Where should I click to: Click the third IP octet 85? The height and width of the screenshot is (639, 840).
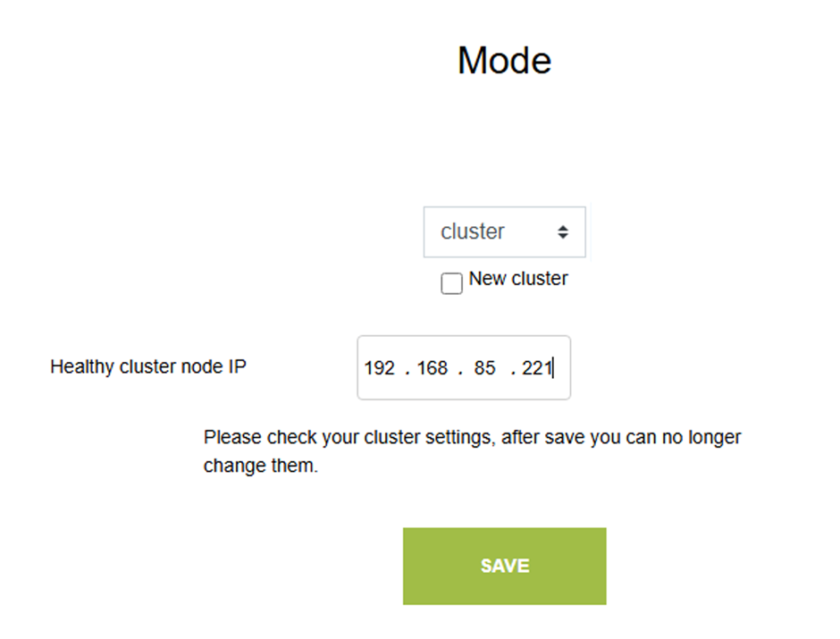pos(485,368)
